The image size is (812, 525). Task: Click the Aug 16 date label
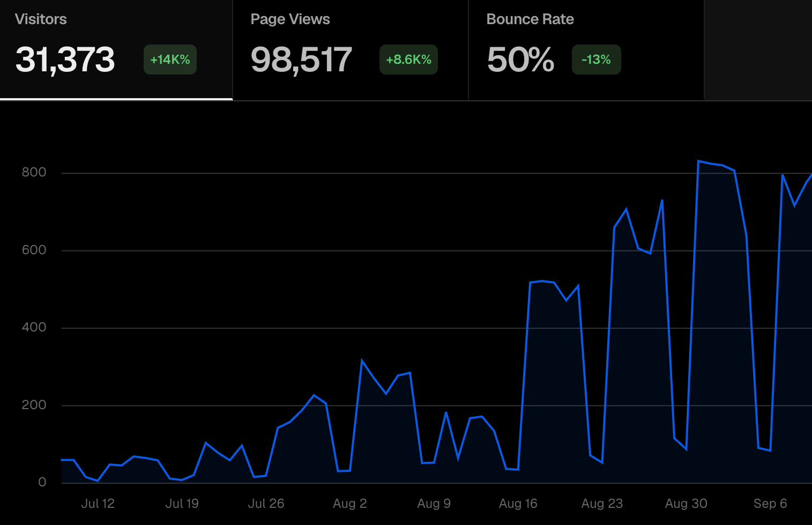click(x=518, y=504)
